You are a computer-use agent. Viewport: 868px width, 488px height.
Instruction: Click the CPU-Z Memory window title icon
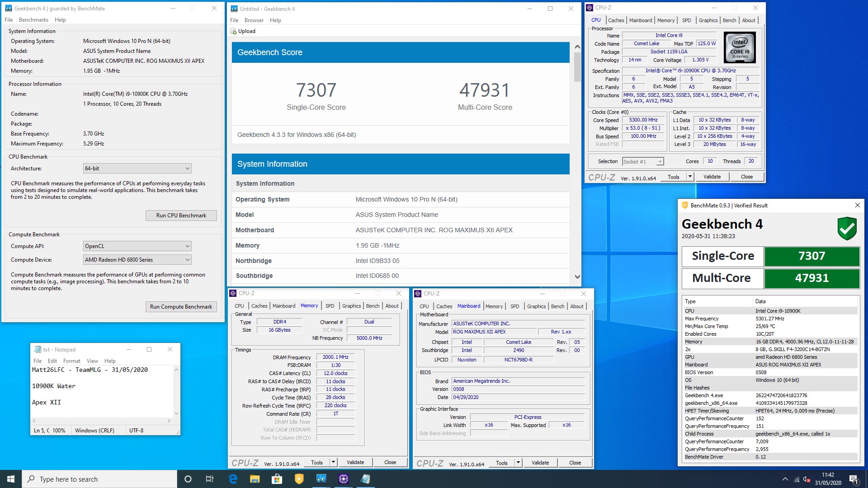tap(233, 293)
